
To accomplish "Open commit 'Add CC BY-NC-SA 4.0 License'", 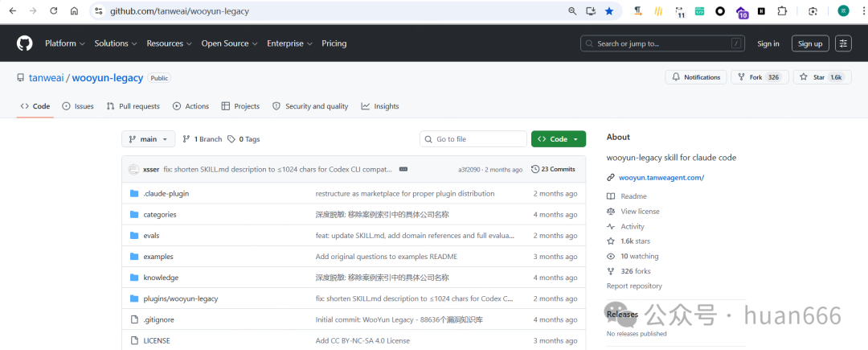I will click(362, 340).
